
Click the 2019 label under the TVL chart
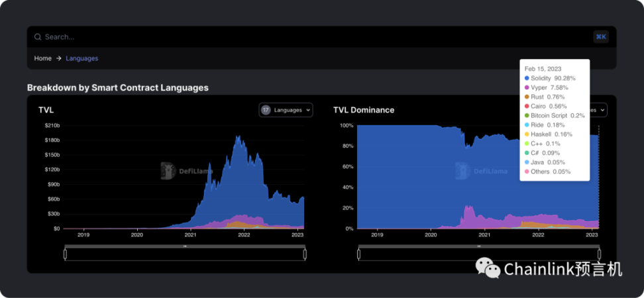tap(83, 235)
